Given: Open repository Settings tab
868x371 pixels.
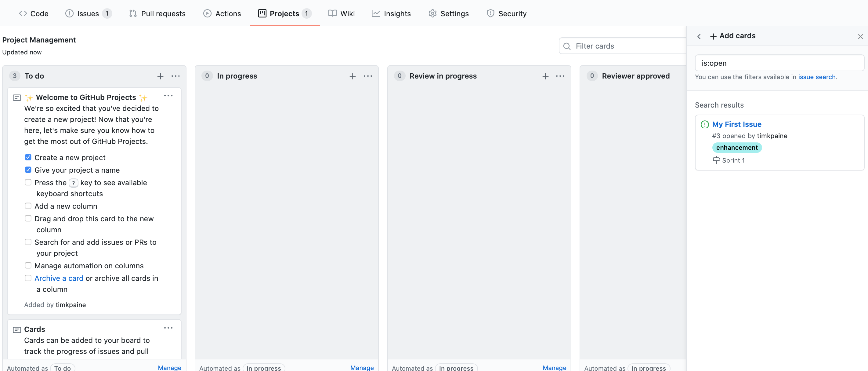Looking at the screenshot, I should click(449, 13).
